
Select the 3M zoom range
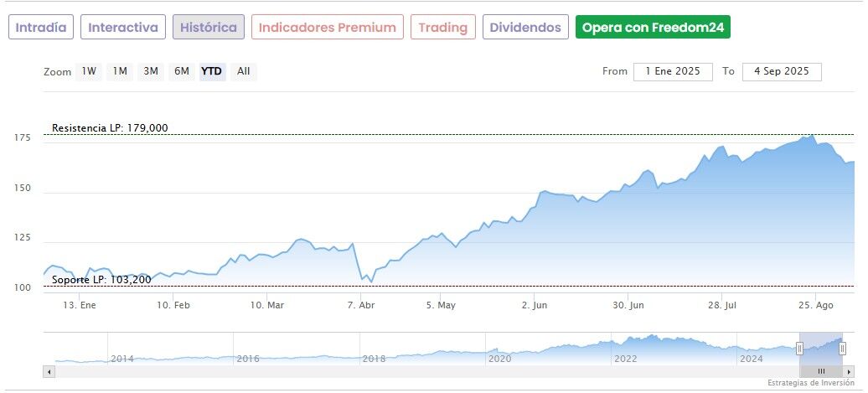(151, 71)
